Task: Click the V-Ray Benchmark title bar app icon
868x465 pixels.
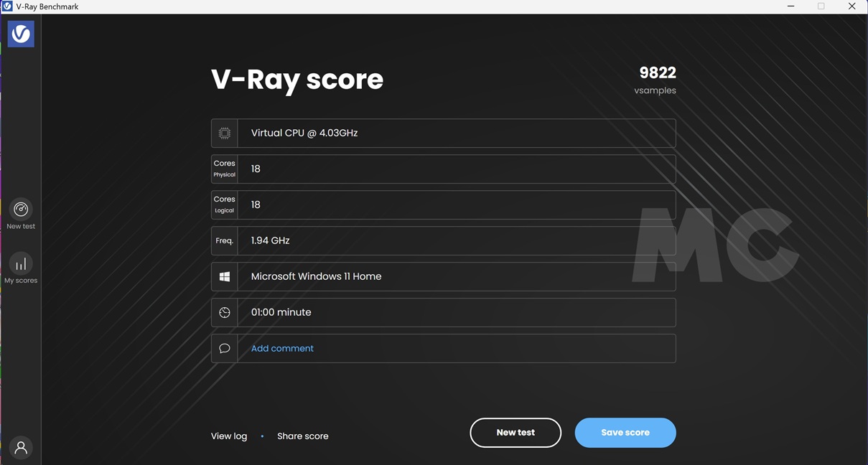Action: [x=7, y=6]
